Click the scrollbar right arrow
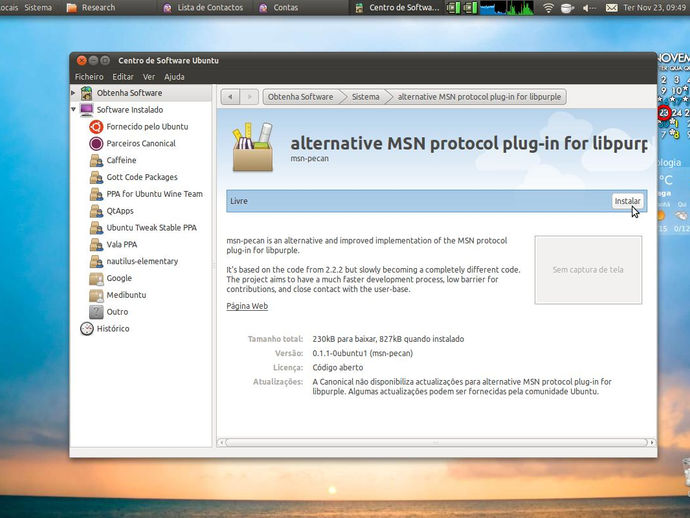The image size is (690, 518). [652, 442]
